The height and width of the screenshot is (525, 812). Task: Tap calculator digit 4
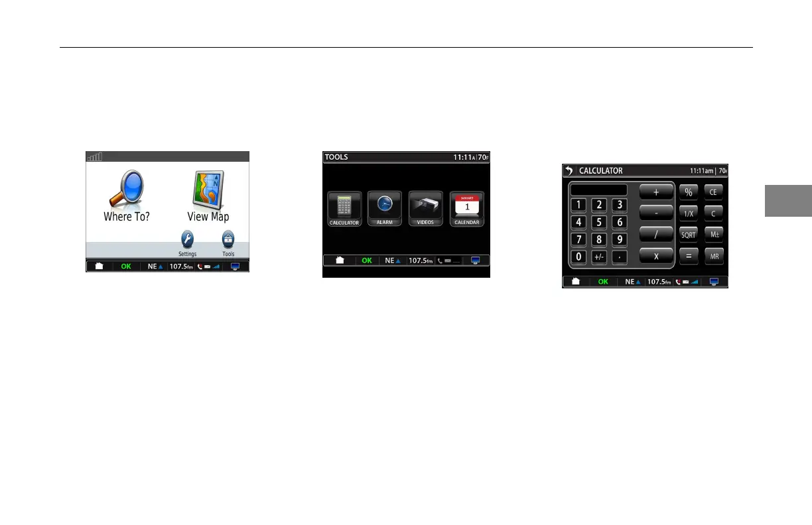click(579, 222)
